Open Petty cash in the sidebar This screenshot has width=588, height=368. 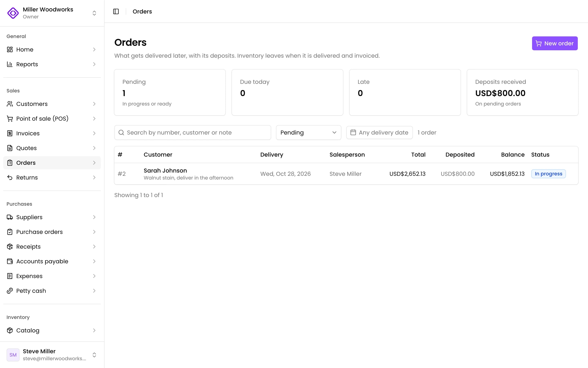[52, 291]
